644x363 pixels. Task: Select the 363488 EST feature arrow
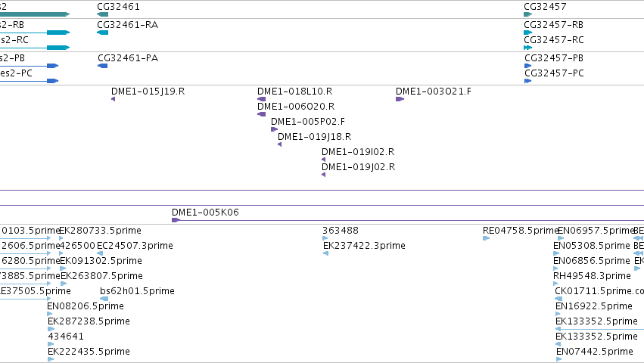(325, 238)
